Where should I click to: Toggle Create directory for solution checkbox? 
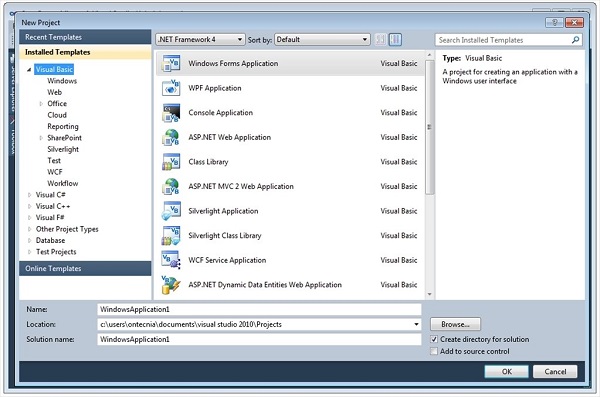tap(434, 339)
